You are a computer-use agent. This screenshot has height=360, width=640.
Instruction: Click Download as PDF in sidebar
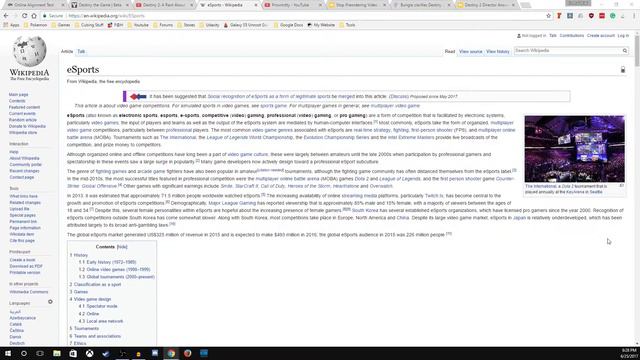(x=26, y=266)
